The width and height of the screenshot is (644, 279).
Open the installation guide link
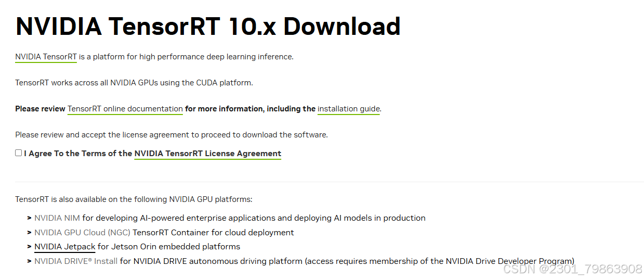(x=349, y=109)
